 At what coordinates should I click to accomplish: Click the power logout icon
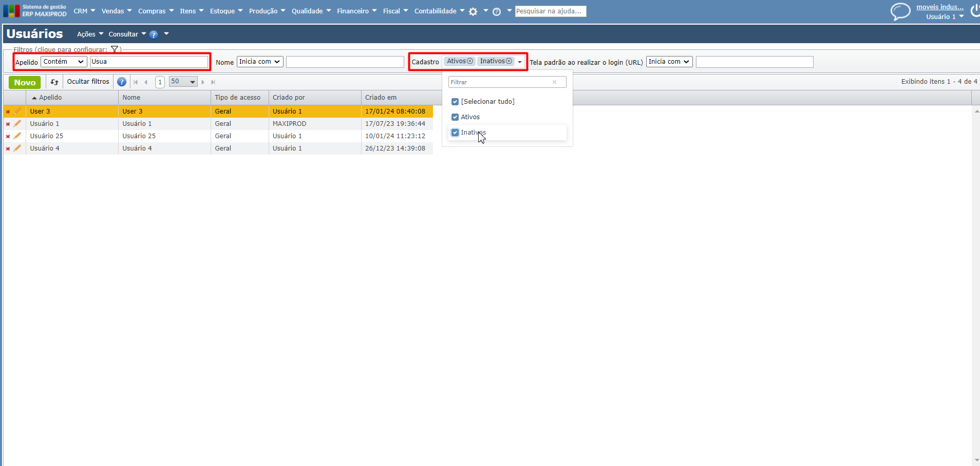pyautogui.click(x=974, y=10)
